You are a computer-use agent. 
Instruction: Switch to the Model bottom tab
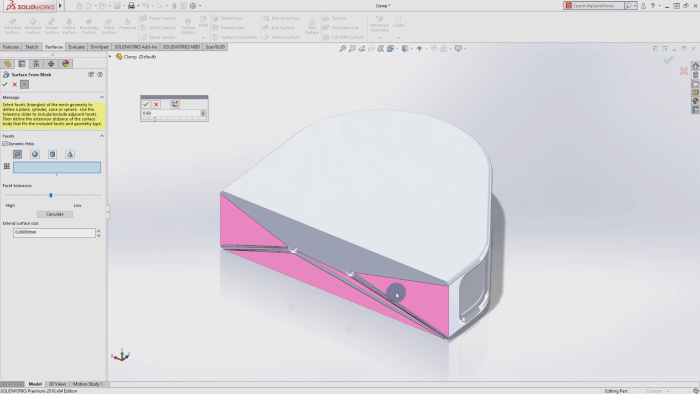coord(35,384)
